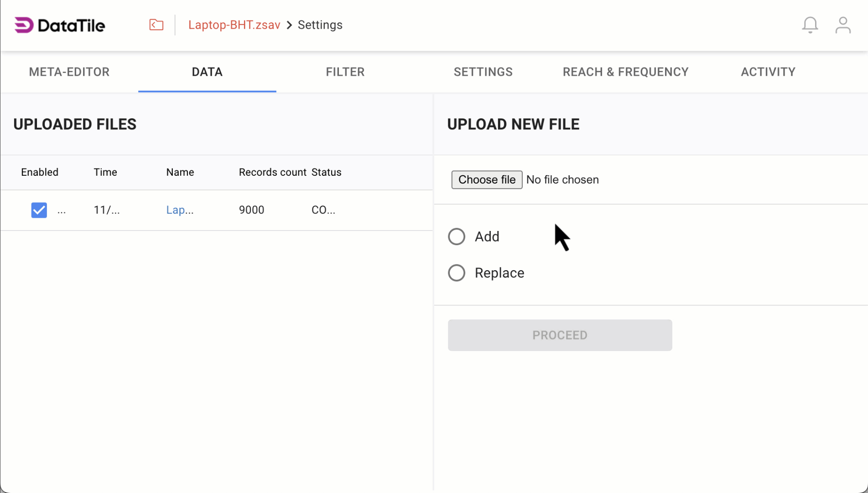Open the REACH & FREQUENCY tab
The image size is (868, 493).
[x=625, y=72]
